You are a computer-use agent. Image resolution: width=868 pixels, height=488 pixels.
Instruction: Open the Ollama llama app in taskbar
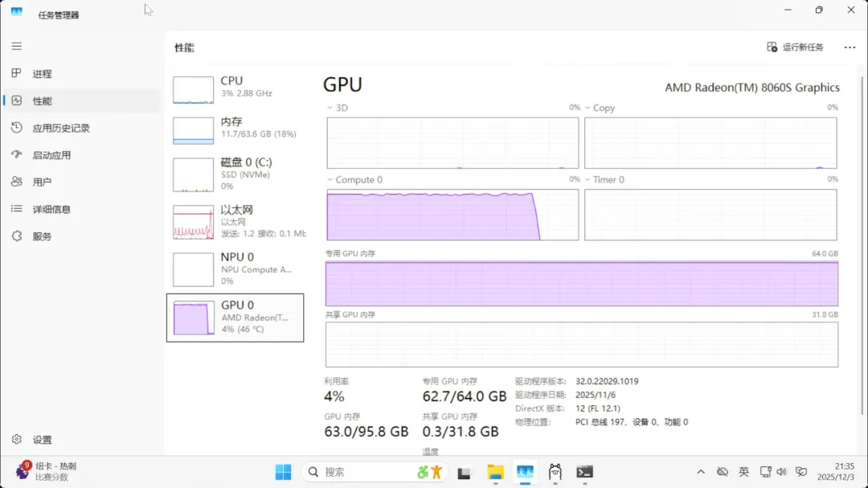tap(555, 472)
